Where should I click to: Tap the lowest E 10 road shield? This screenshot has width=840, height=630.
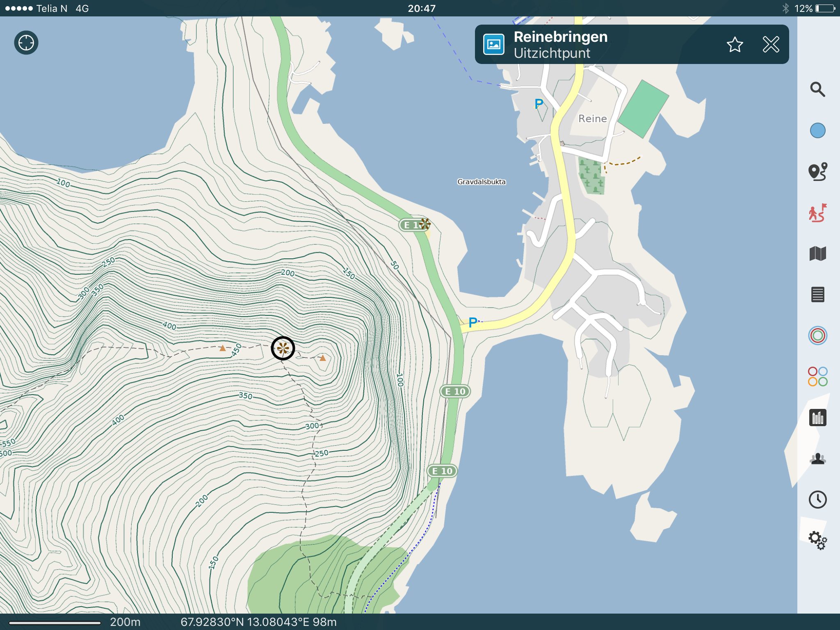click(x=442, y=471)
